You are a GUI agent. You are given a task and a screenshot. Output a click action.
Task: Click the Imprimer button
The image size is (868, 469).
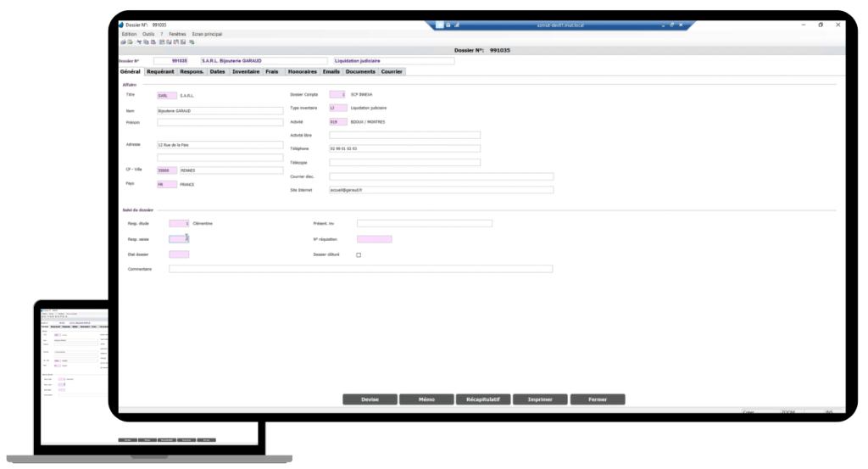(x=540, y=399)
